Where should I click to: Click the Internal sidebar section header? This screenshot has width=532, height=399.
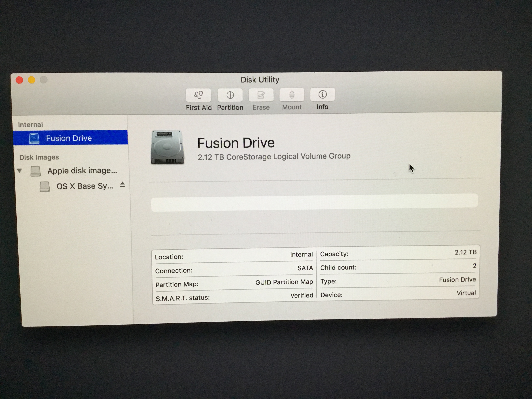pos(30,125)
